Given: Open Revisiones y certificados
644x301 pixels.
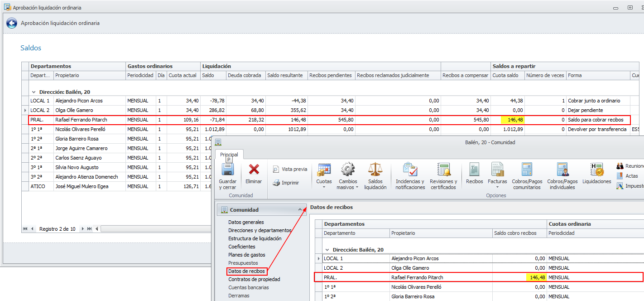Looking at the screenshot, I should 443,170.
